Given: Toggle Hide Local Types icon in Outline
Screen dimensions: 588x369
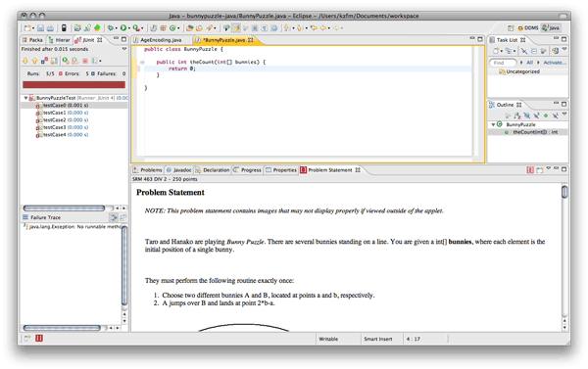Looking at the screenshot, I should pos(555,115).
